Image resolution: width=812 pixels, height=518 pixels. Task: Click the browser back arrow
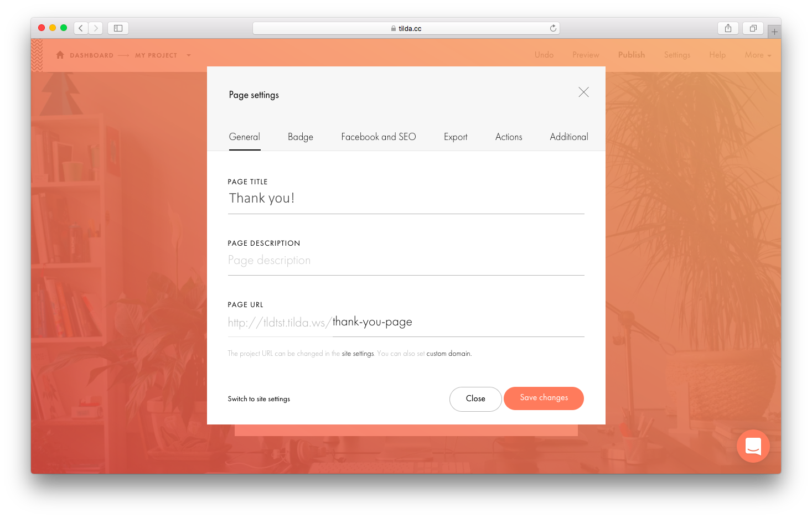80,28
